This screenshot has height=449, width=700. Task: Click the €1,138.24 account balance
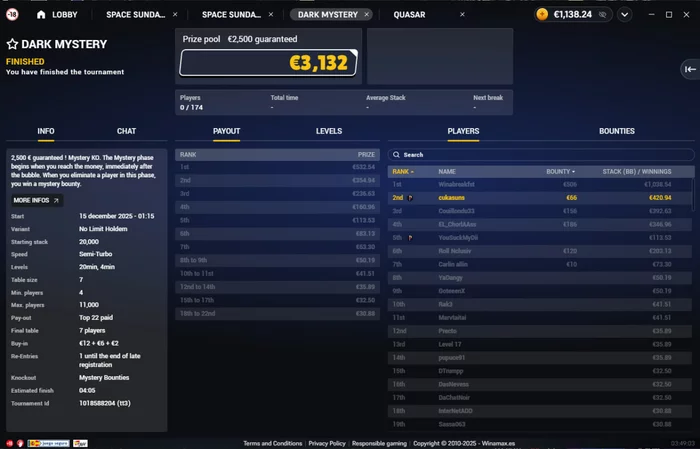pos(572,15)
